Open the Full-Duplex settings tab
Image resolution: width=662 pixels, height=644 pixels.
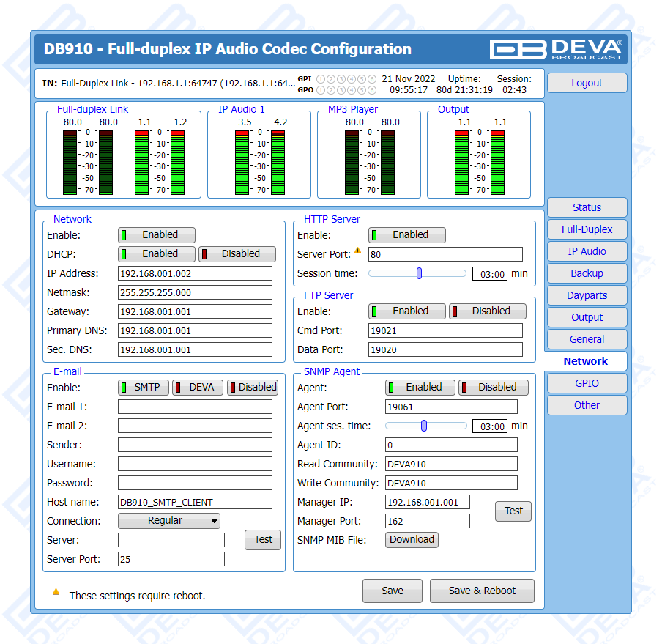pos(587,229)
